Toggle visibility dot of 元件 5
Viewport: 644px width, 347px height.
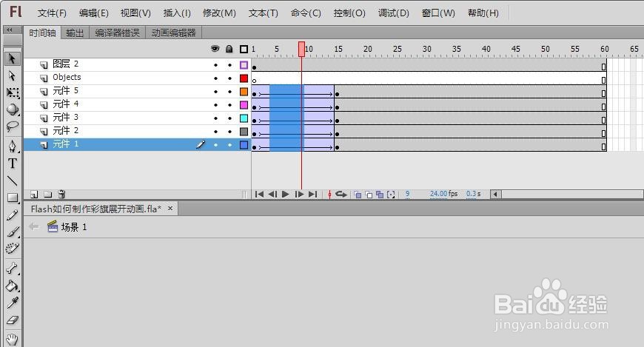tap(215, 92)
